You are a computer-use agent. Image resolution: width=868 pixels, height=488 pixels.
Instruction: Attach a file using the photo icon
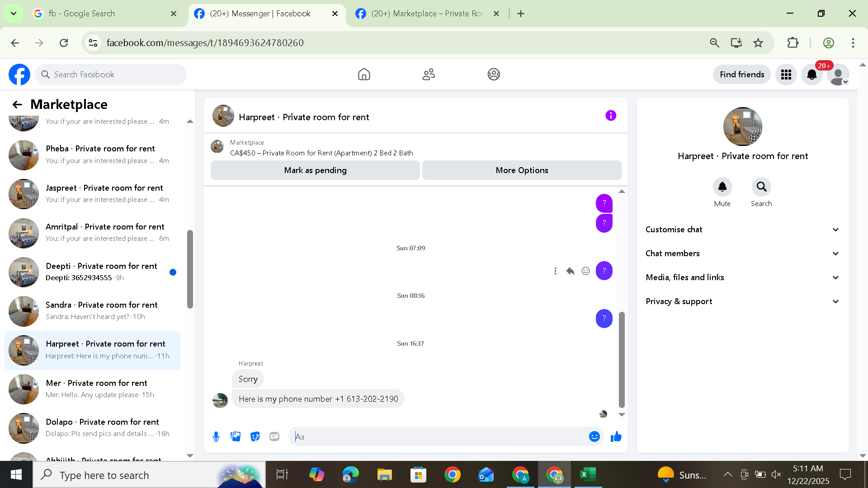[236, 436]
